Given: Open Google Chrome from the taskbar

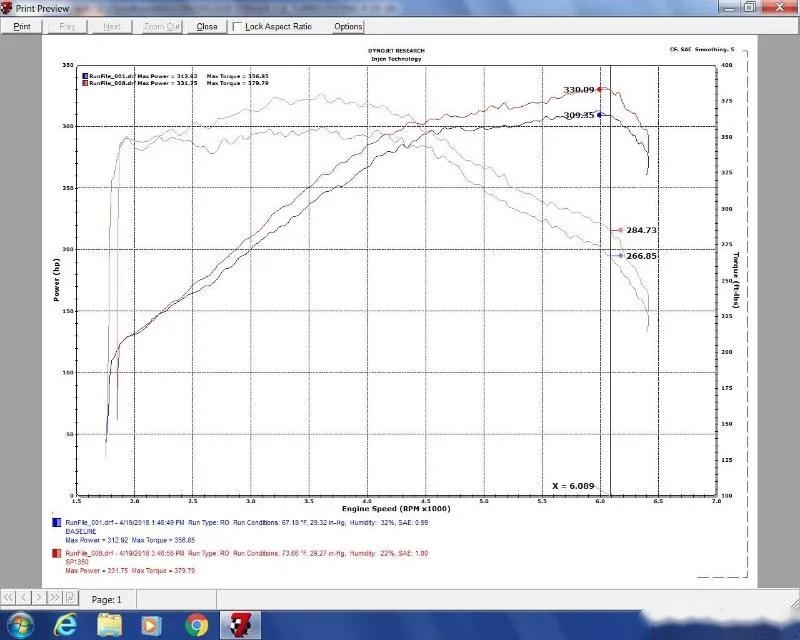Looking at the screenshot, I should pyautogui.click(x=196, y=625).
